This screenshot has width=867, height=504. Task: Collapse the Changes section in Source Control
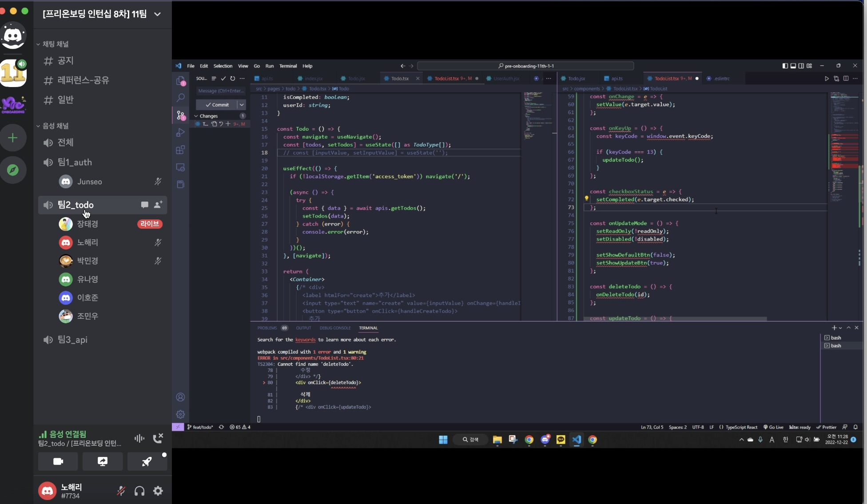[196, 115]
